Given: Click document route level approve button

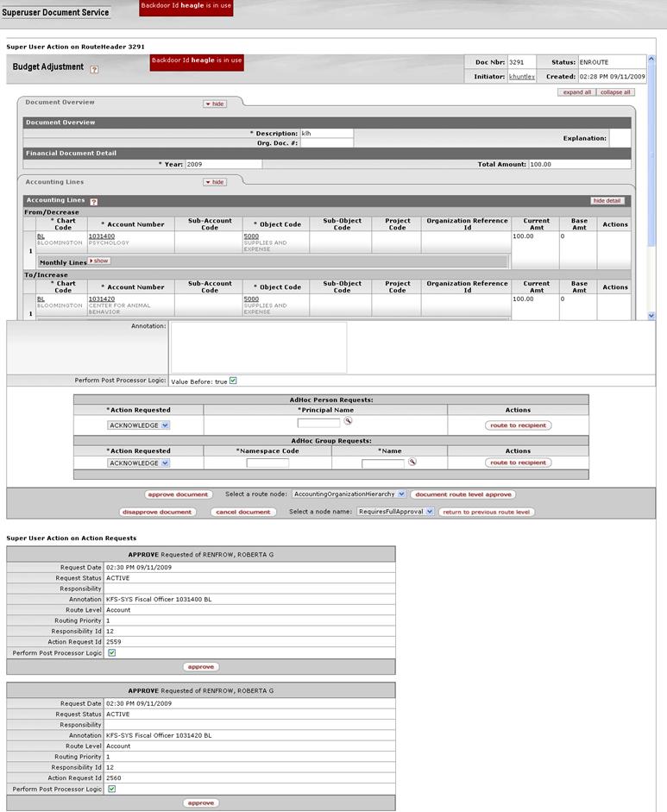Looking at the screenshot, I should point(463,494).
